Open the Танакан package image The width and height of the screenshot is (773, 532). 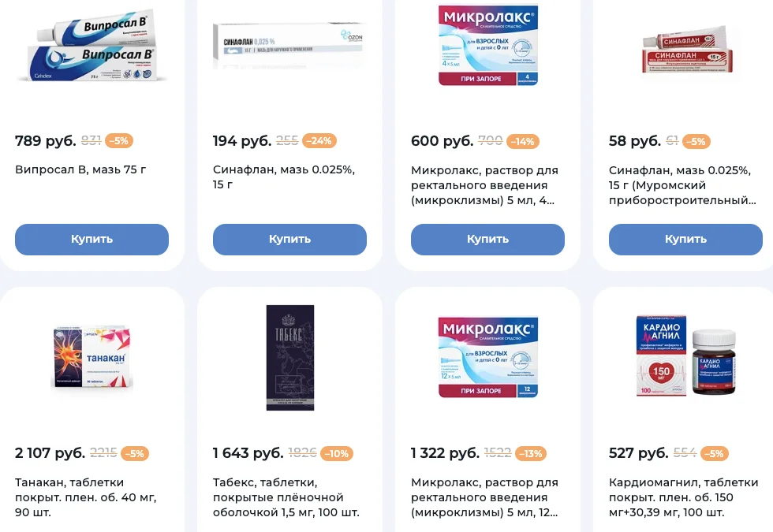click(x=91, y=356)
